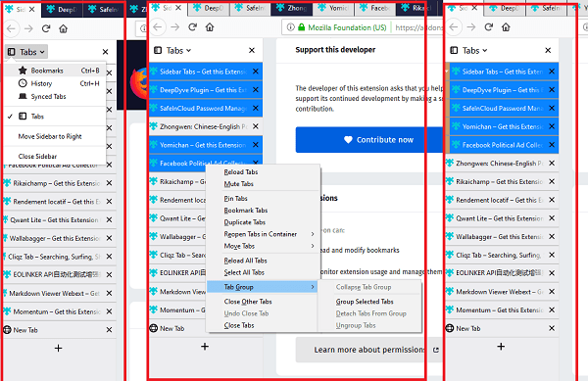Click back arrow in right panel toolbar

454,27
